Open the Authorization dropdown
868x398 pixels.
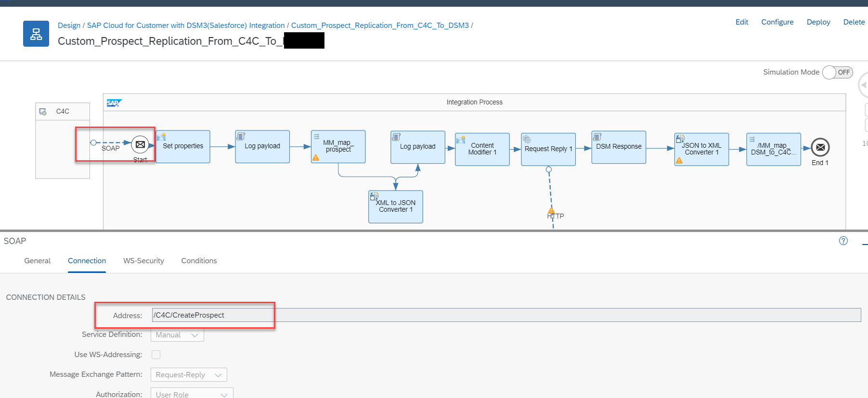(x=192, y=394)
